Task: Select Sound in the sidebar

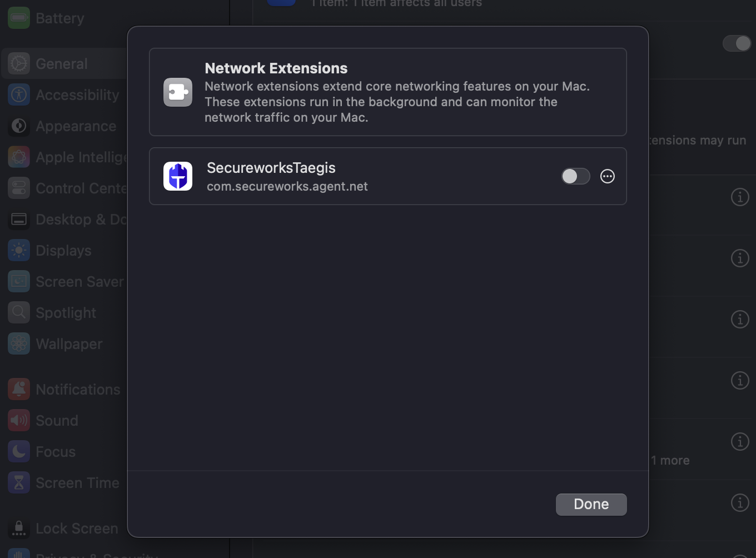Action: (x=57, y=421)
